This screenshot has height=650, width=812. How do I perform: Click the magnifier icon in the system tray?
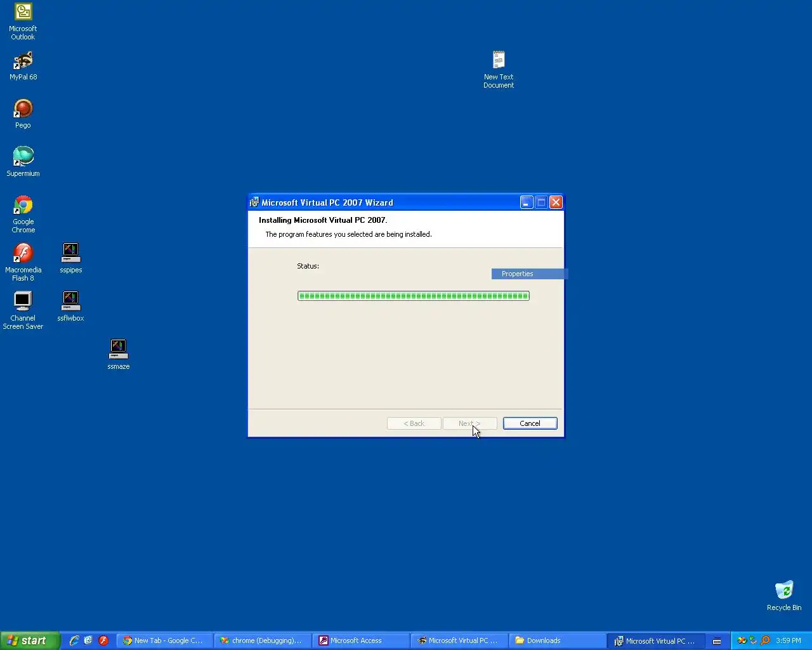[x=765, y=640]
